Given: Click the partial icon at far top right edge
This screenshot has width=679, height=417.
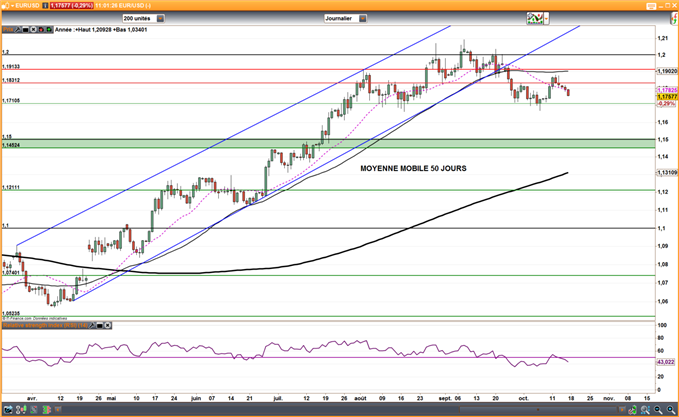Looking at the screenshot, I should [x=675, y=18].
